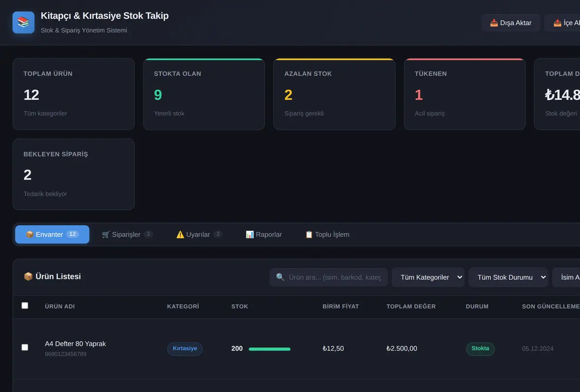Click the Dışa Aktar button
This screenshot has width=580, height=392.
click(511, 23)
